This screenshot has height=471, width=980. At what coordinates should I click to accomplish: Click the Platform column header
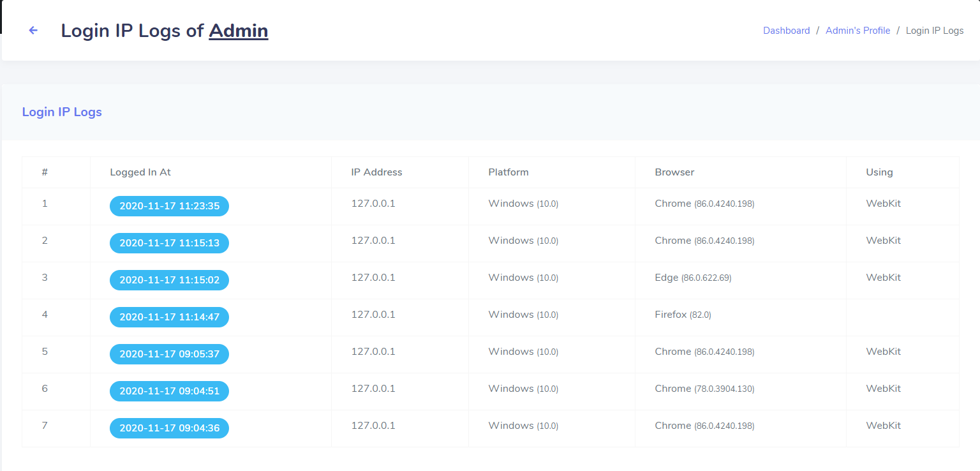point(509,172)
